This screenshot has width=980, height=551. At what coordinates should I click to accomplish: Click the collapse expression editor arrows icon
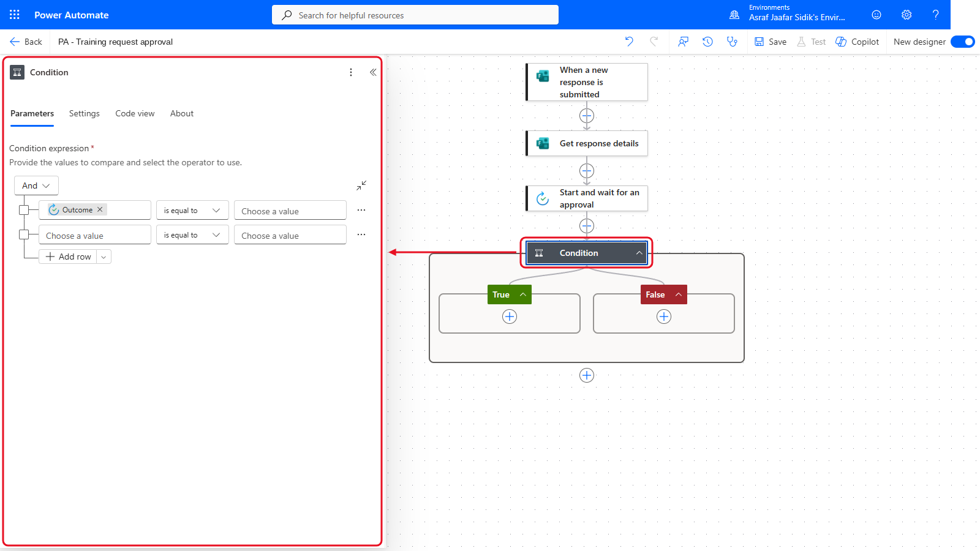click(361, 186)
